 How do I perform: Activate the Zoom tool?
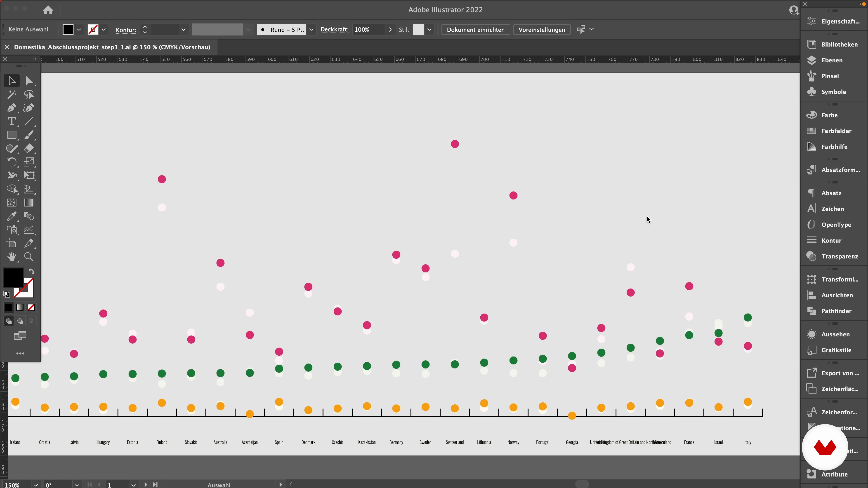click(29, 257)
